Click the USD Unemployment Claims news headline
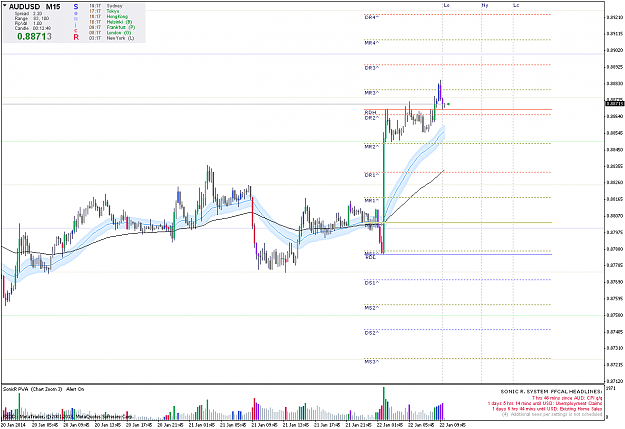 tap(545, 403)
